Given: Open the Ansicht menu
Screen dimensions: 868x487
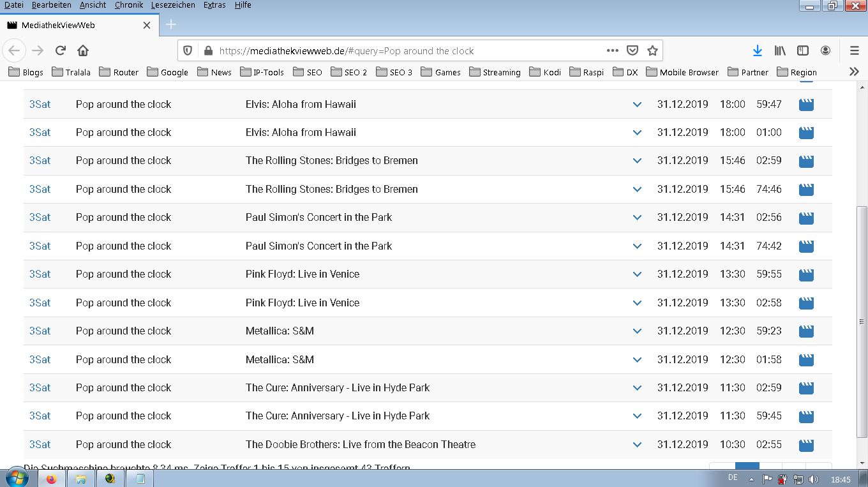Looking at the screenshot, I should [x=93, y=4].
